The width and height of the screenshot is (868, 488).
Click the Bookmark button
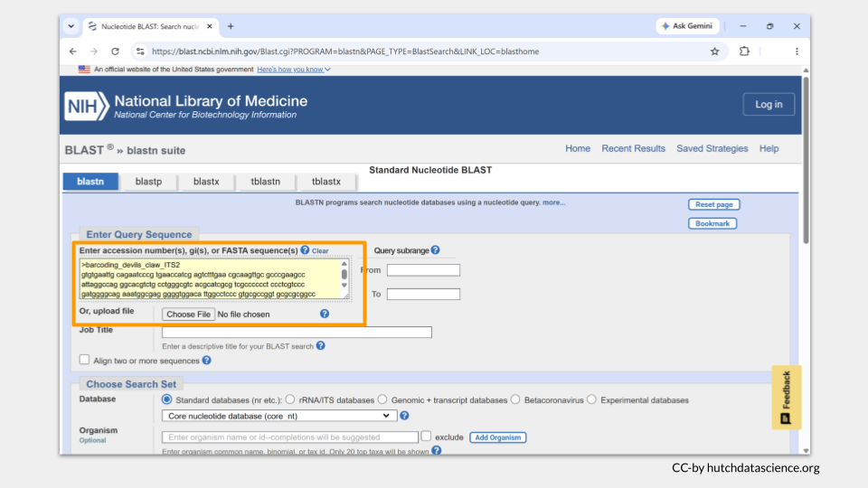(712, 223)
